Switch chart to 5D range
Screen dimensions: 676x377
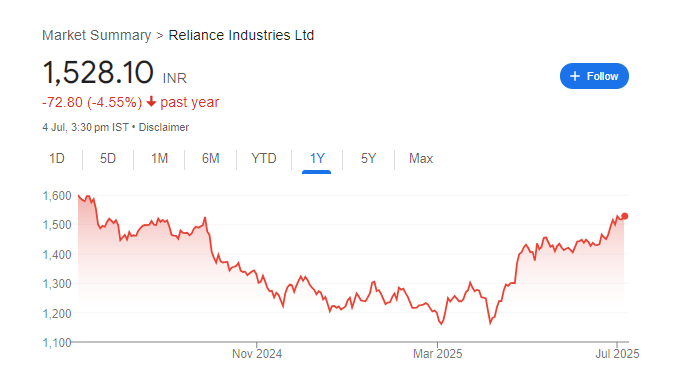108,159
